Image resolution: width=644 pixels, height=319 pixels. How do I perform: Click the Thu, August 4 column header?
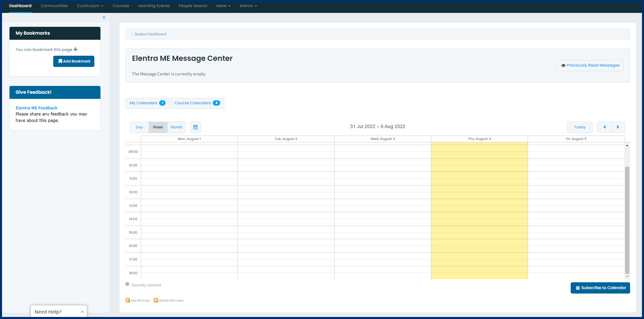tap(479, 139)
